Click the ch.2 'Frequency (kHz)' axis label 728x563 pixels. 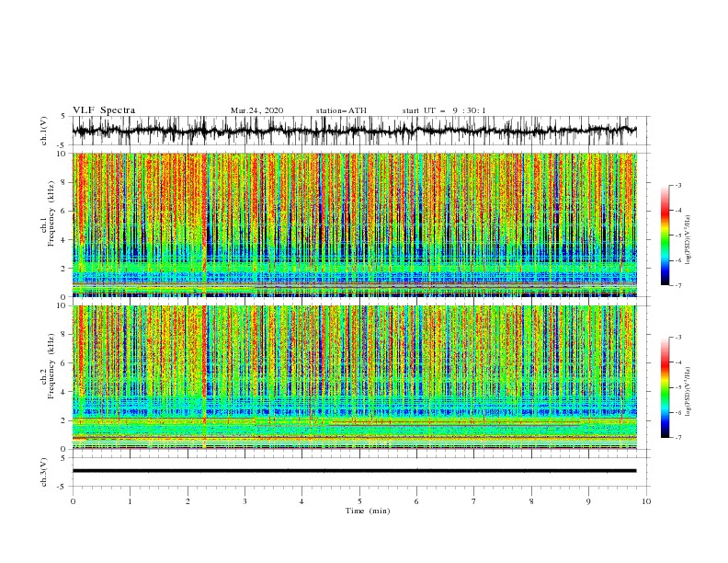(51, 366)
